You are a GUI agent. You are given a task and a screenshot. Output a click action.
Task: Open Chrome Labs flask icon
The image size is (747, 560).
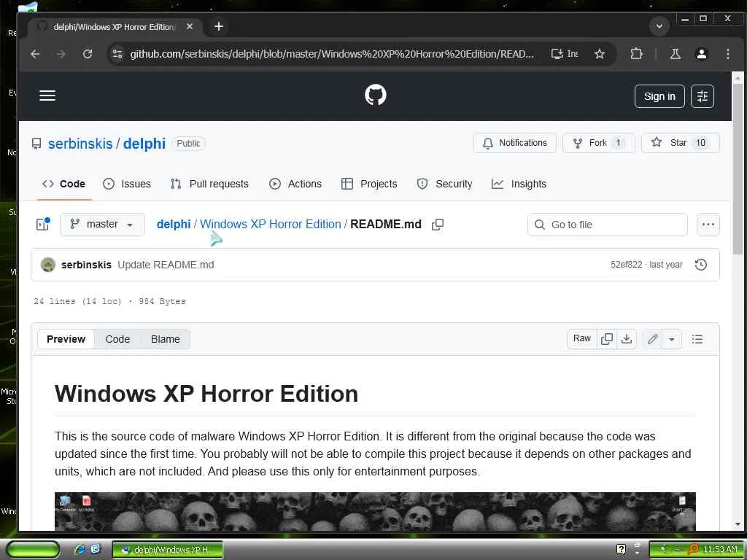tap(675, 54)
